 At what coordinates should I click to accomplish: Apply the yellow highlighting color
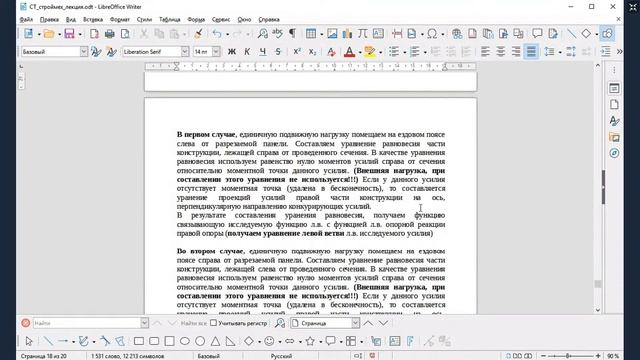coord(370,52)
